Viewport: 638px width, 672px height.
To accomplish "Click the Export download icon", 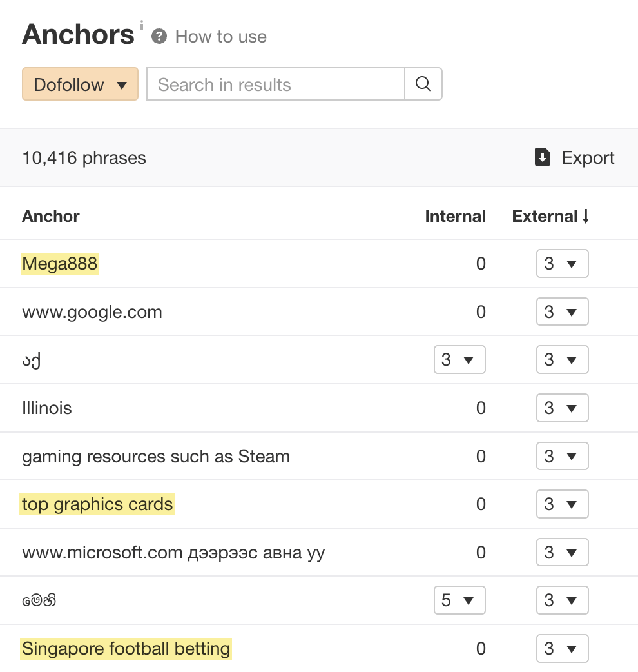I will pyautogui.click(x=541, y=157).
